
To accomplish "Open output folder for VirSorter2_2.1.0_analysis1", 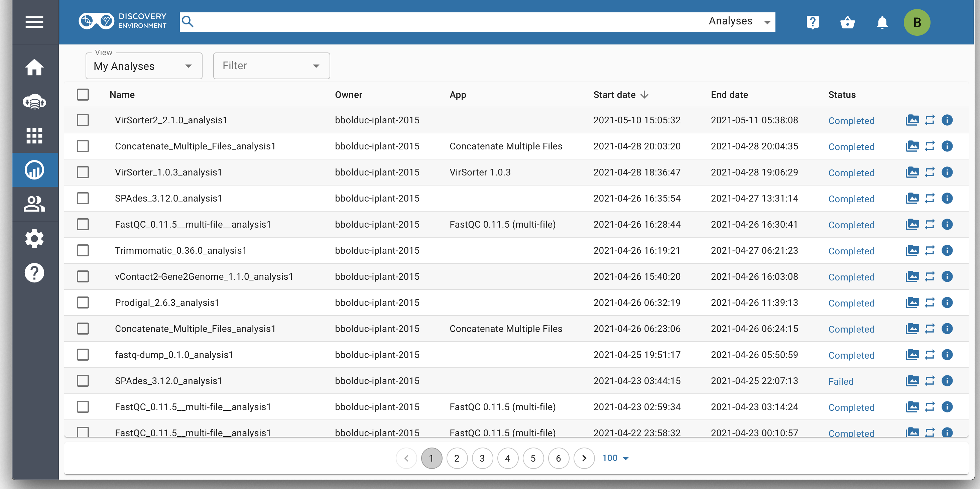I will point(912,120).
